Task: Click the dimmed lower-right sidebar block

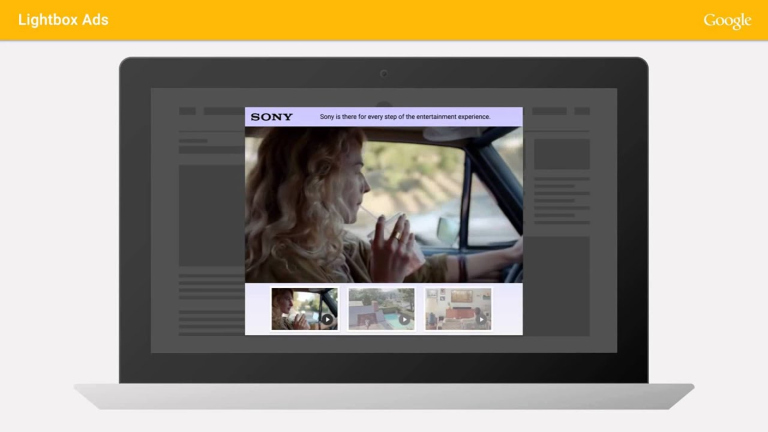Action: pos(561,283)
